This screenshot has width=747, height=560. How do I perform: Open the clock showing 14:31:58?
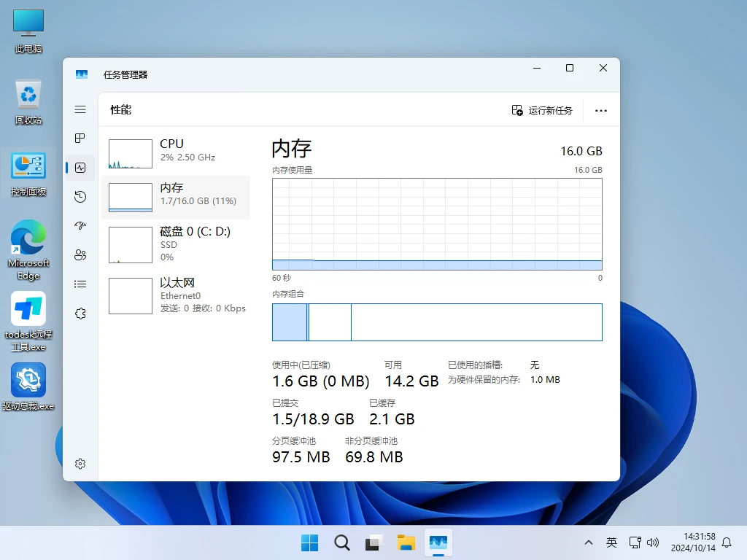pyautogui.click(x=693, y=542)
